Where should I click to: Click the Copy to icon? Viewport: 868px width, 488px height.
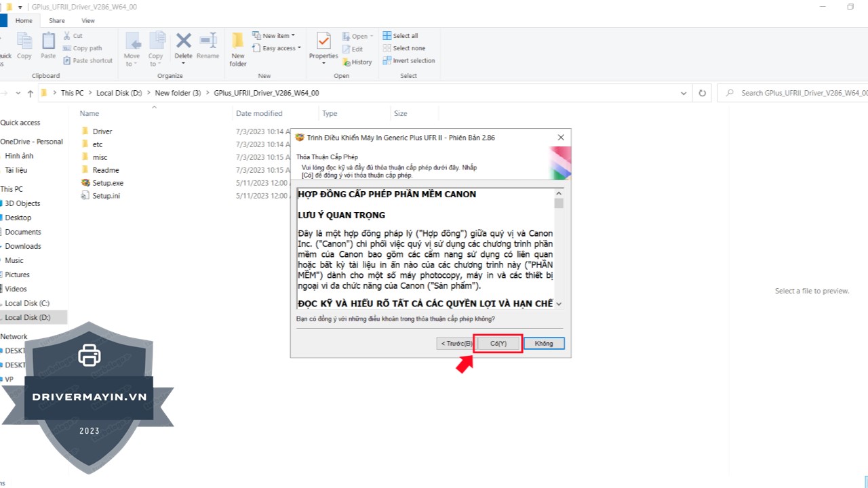[156, 49]
